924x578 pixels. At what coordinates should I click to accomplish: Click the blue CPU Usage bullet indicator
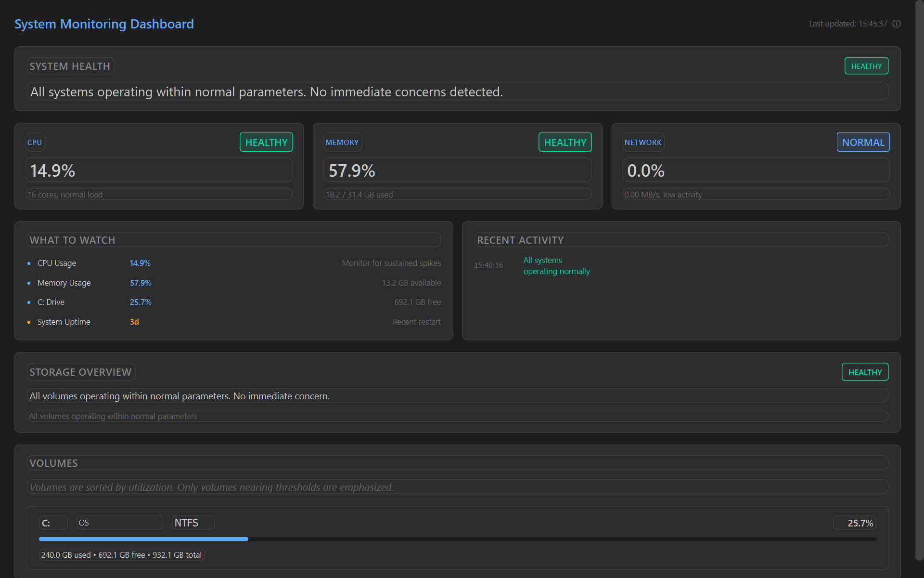[x=28, y=263]
